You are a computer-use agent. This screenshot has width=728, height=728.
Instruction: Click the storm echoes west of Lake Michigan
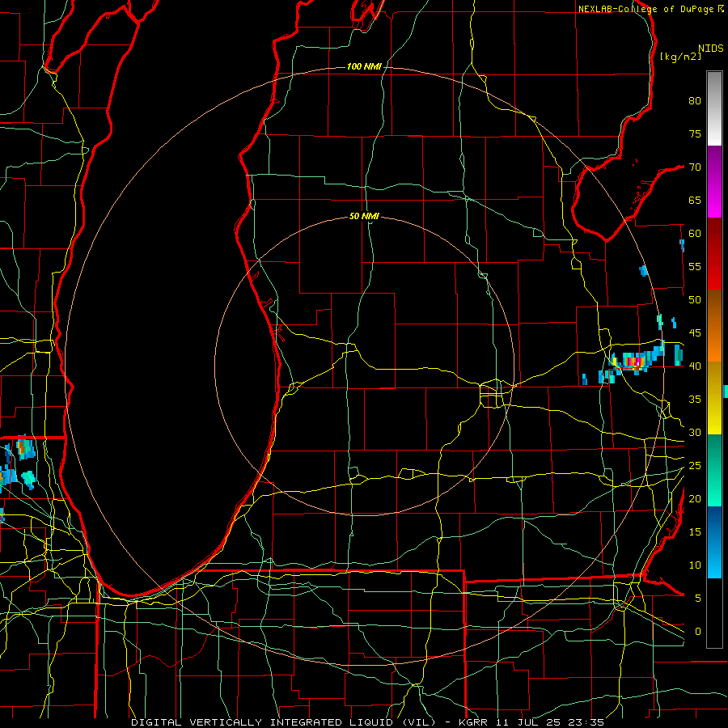pos(18,463)
